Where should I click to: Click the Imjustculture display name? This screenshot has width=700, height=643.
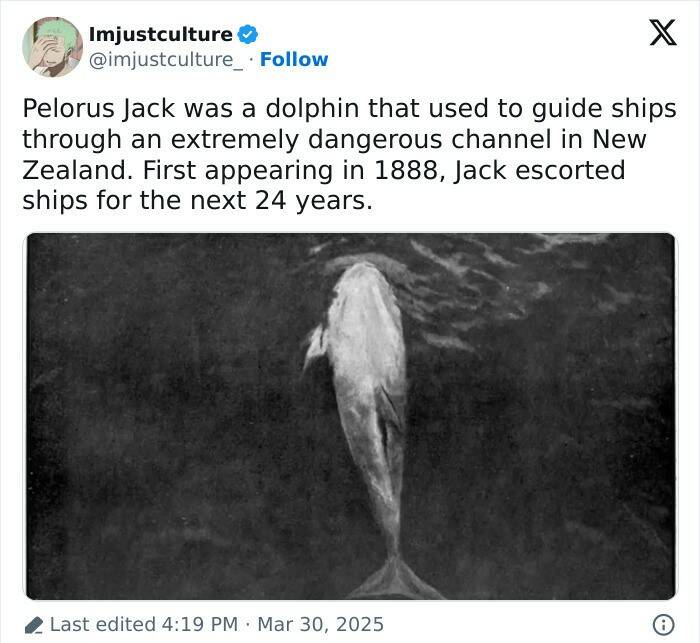160,35
